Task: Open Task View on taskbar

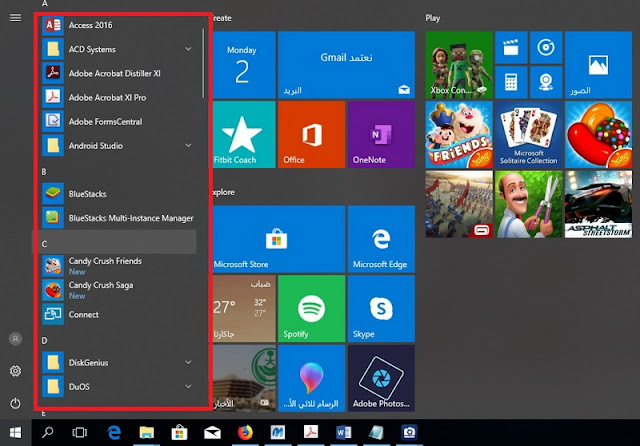Action: point(80,433)
